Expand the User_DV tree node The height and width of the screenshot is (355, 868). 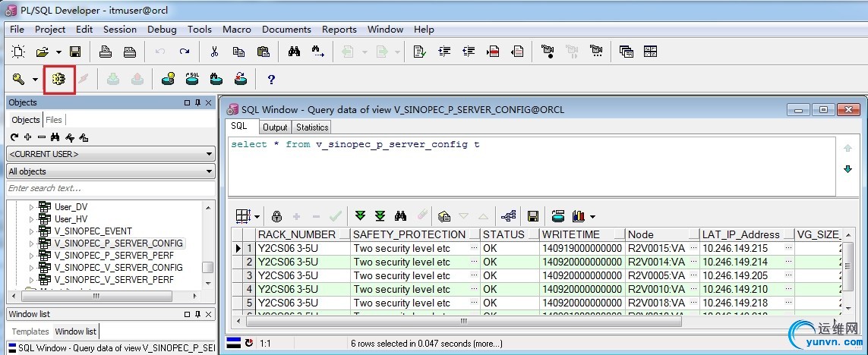(x=32, y=207)
